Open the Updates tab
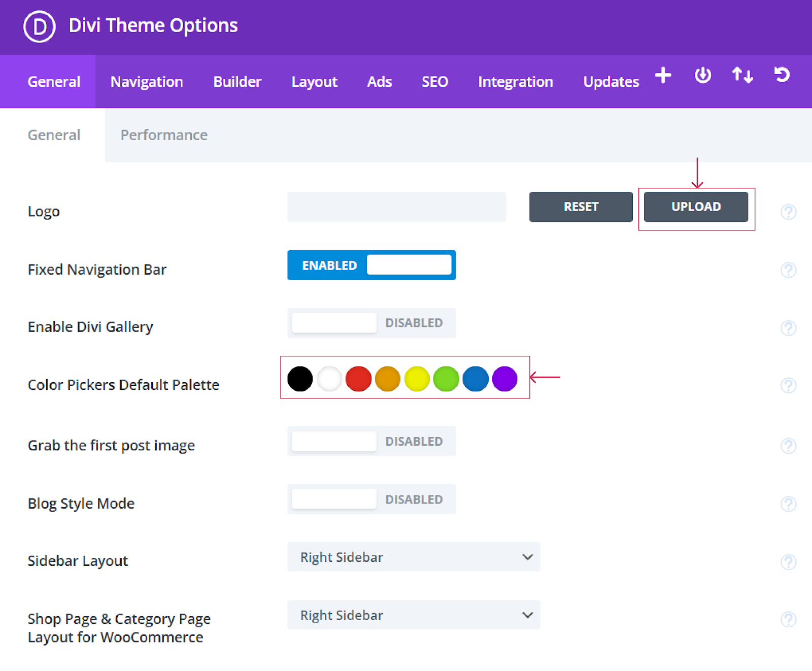Viewport: 812px width, 671px height. (611, 82)
